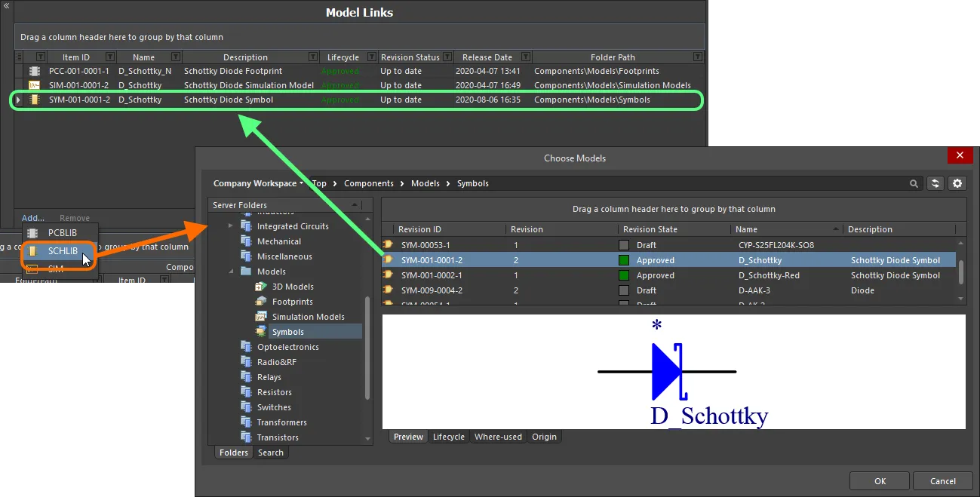Switch to the Search tab below Server Folders

point(270,453)
